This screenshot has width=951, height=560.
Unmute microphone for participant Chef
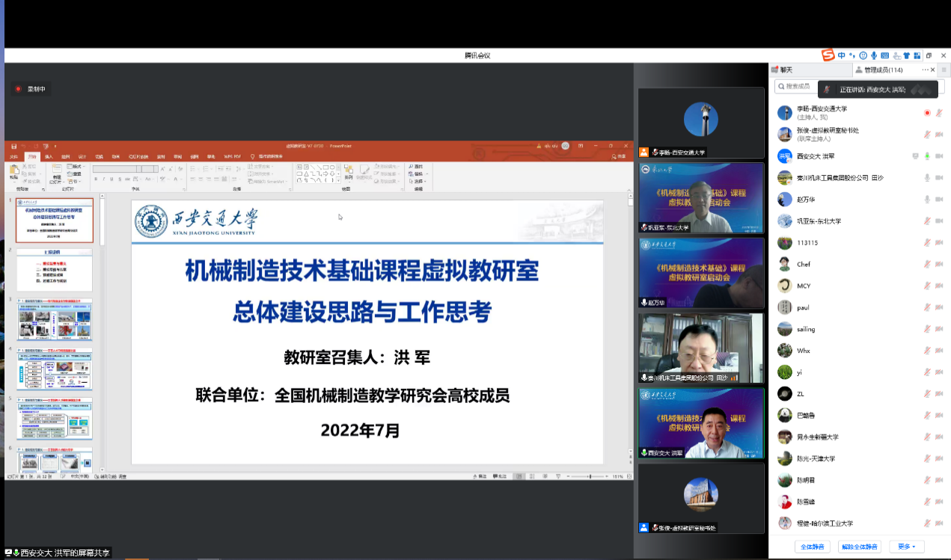[x=927, y=265]
